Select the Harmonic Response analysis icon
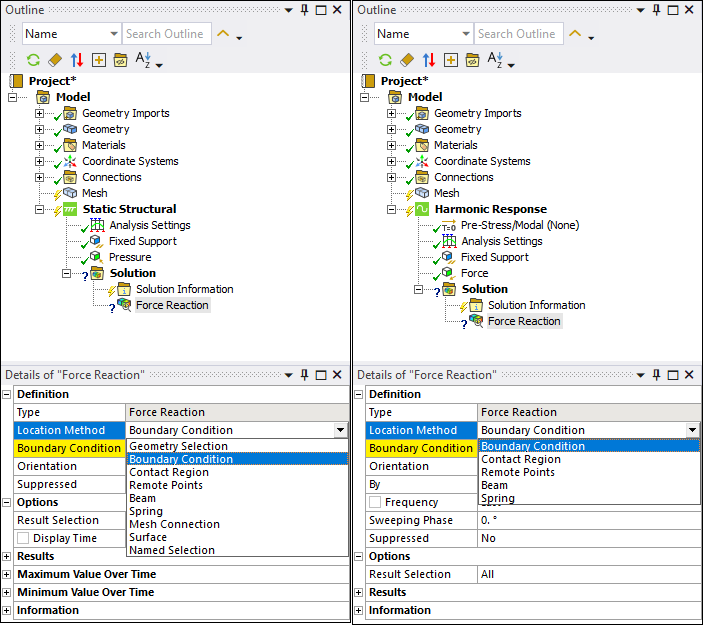Viewport: 703px width, 625px height. click(x=421, y=209)
